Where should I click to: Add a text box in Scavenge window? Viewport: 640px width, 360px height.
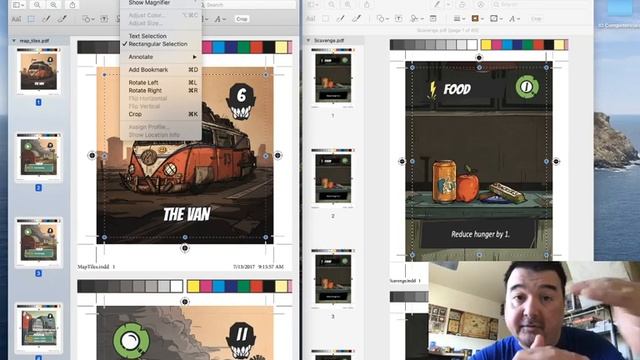[x=398, y=19]
